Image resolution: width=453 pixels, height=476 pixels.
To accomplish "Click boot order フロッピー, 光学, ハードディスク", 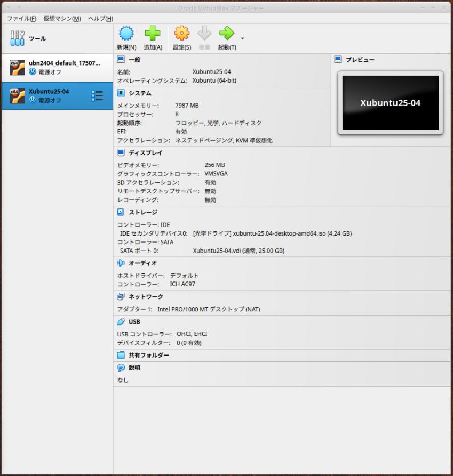I will 218,123.
